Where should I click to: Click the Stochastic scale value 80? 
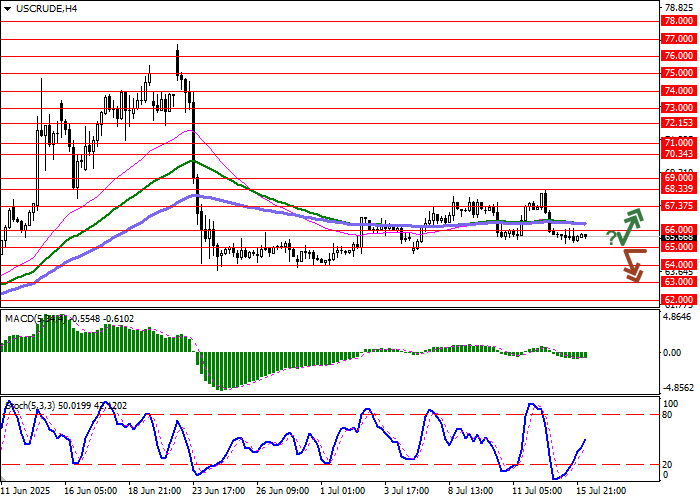(667, 415)
